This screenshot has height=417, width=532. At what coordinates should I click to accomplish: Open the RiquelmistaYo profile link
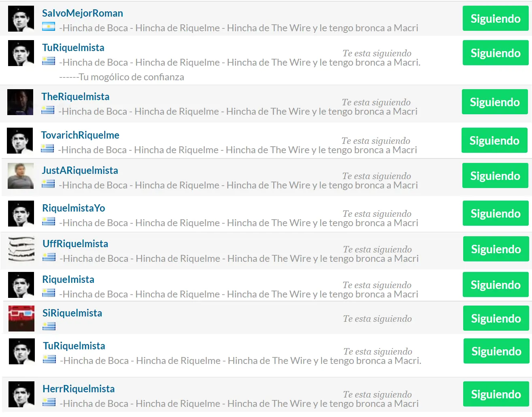74,208
